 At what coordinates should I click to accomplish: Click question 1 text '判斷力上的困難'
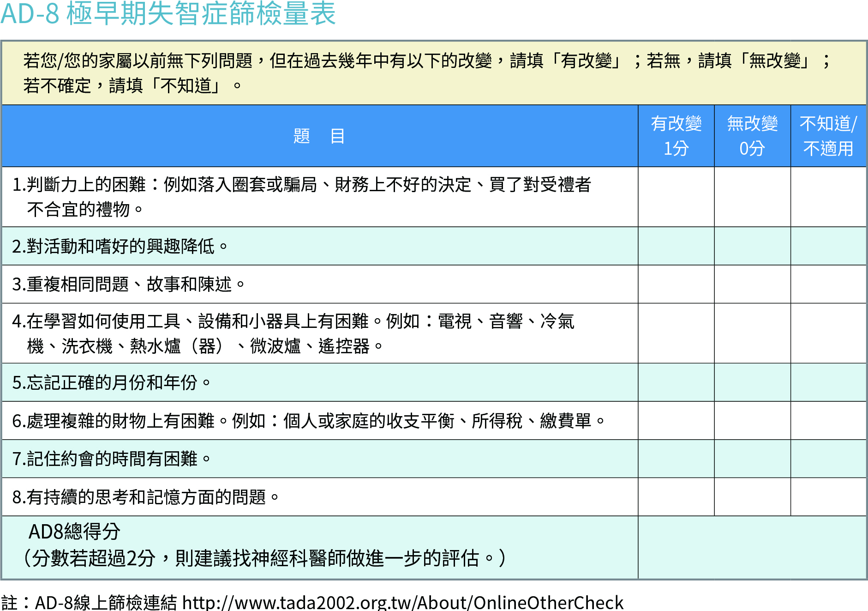point(86,185)
